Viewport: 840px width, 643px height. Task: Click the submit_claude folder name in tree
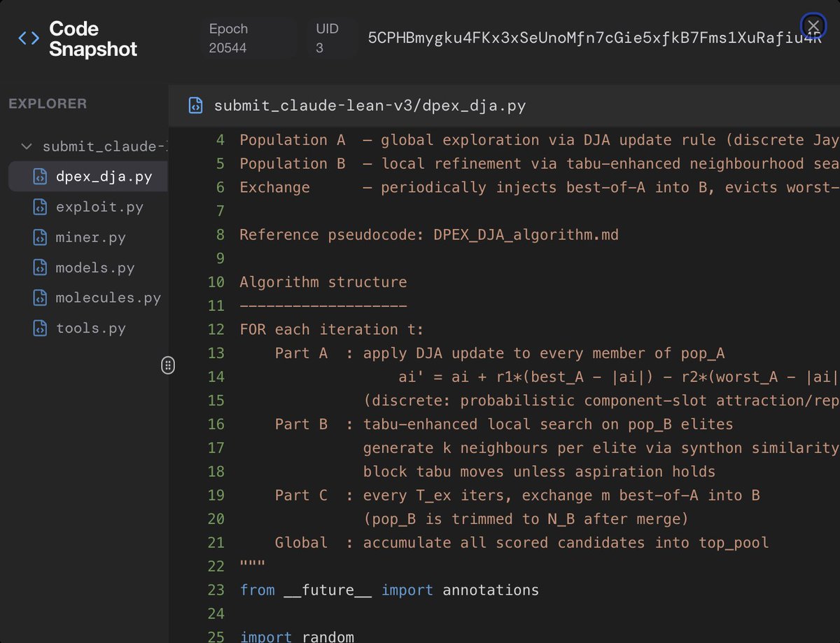point(105,146)
